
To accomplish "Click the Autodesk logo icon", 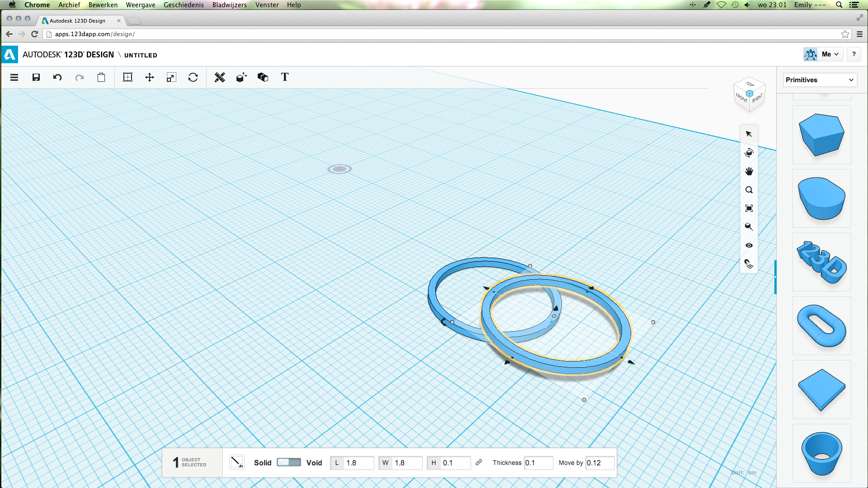I will pos(10,54).
